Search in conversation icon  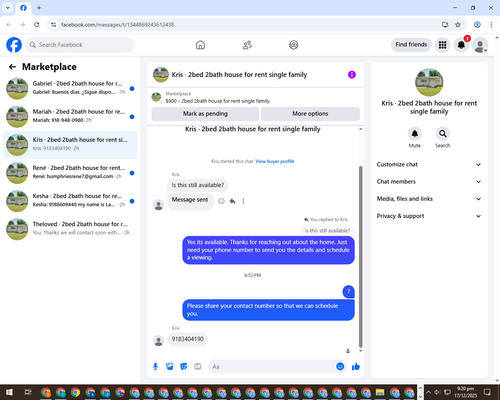pos(443,134)
